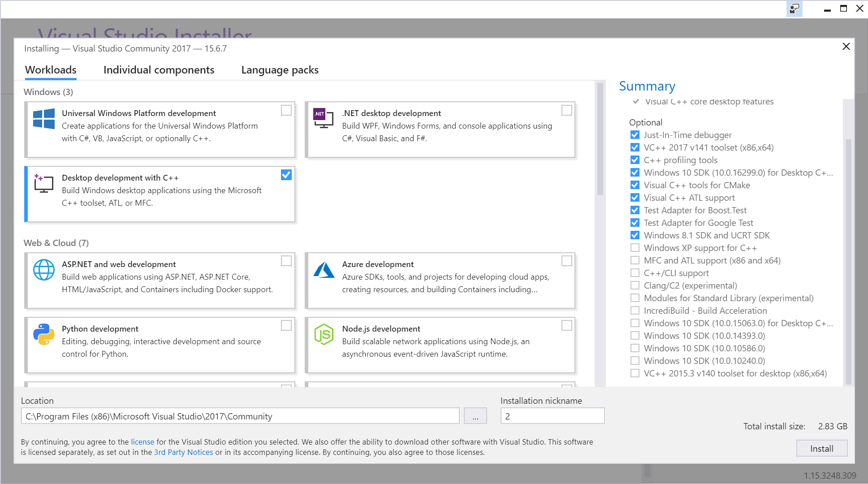Open the license link
Image resolution: width=868 pixels, height=484 pixels.
tap(143, 442)
